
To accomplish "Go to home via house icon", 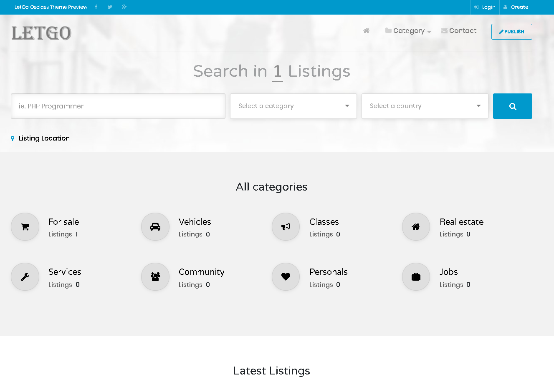I will [x=366, y=31].
